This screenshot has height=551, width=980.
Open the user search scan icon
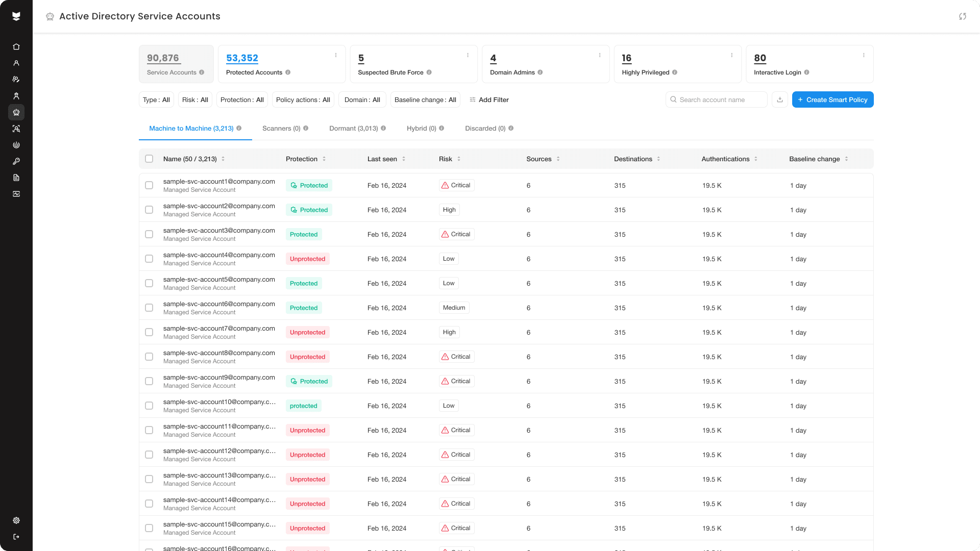16,129
